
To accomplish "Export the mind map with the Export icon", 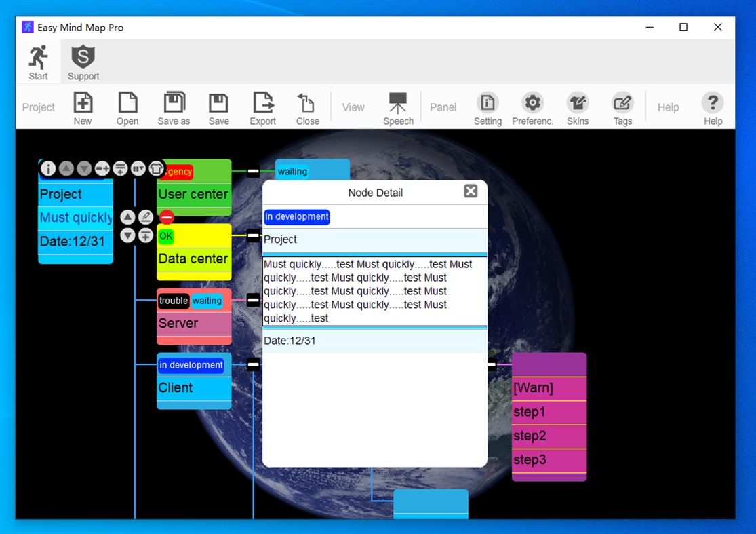I will [262, 107].
